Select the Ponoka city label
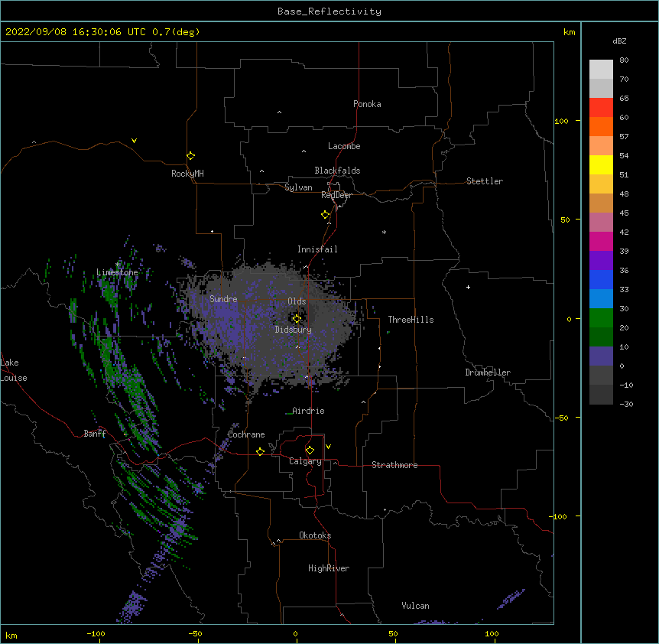Image resolution: width=659 pixels, height=644 pixels. (x=367, y=104)
